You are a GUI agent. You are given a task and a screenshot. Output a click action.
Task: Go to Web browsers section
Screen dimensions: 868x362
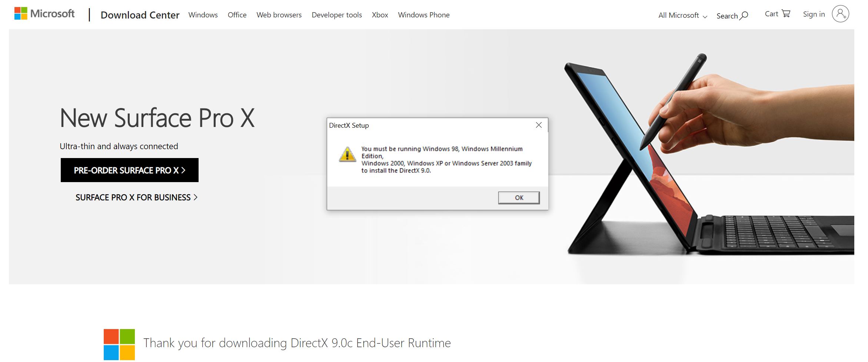(279, 15)
